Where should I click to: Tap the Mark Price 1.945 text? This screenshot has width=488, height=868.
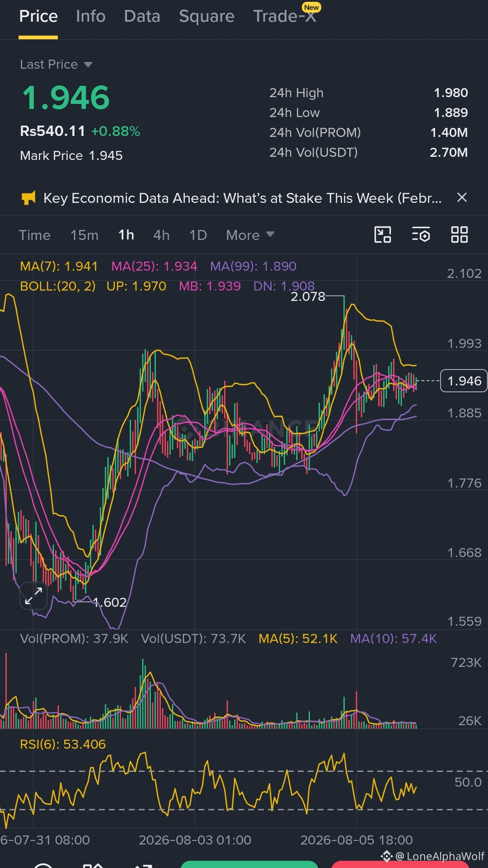(x=71, y=155)
